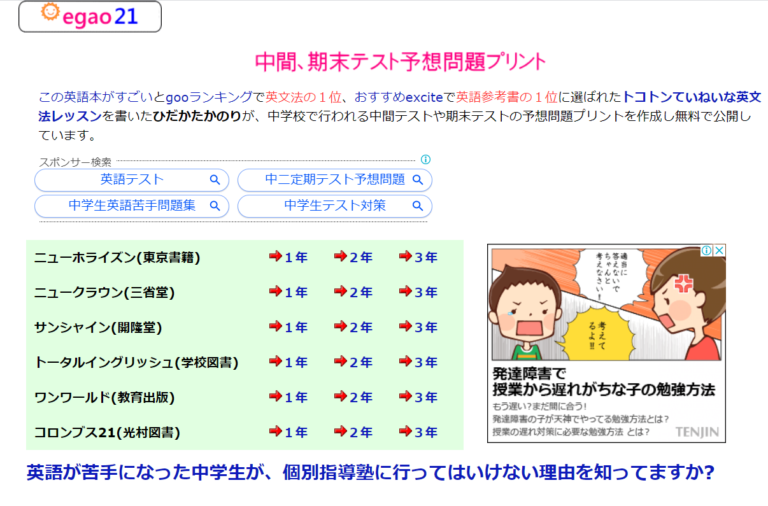Click magnifier icon next to 中学生テスト対策

click(417, 206)
